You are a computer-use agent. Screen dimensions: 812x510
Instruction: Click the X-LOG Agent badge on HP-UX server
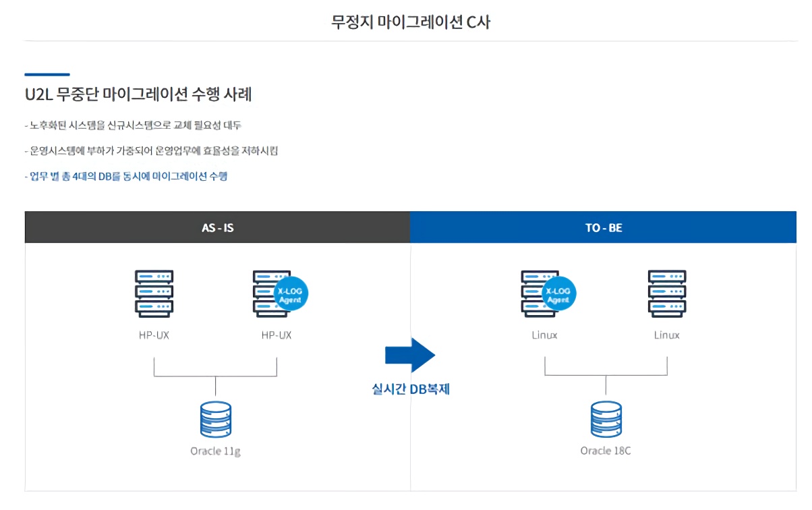(x=291, y=293)
